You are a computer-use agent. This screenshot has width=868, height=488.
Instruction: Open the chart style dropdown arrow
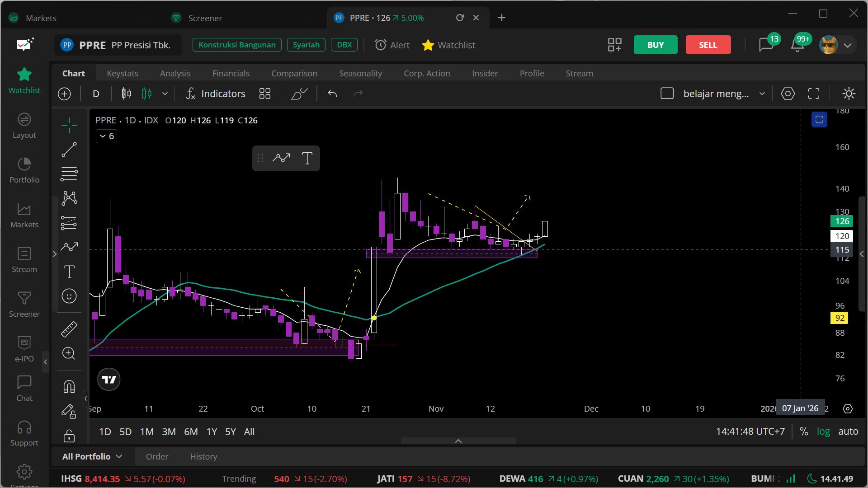coord(165,94)
